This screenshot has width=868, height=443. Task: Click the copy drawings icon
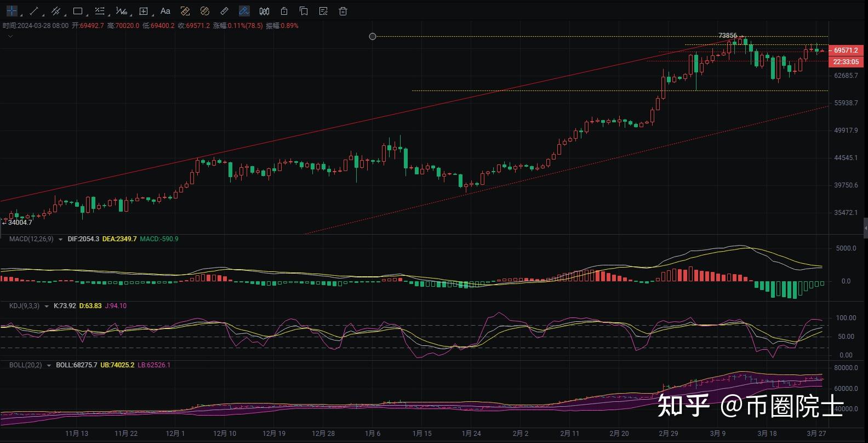coord(304,11)
